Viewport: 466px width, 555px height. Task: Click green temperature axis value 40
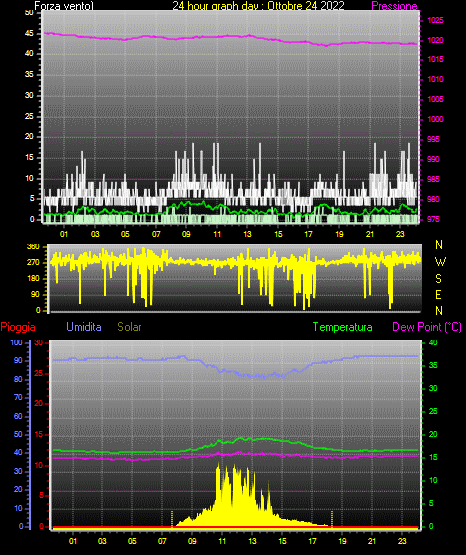[433, 342]
